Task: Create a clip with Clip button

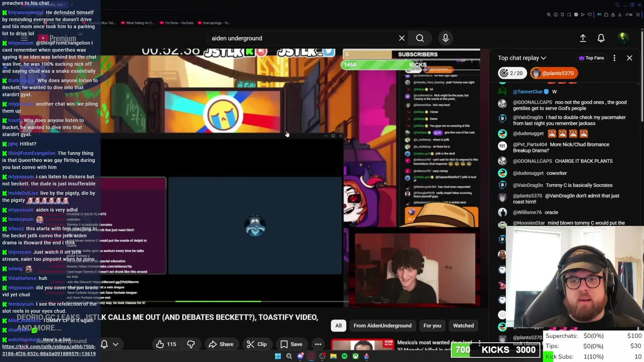Action: (x=257, y=344)
